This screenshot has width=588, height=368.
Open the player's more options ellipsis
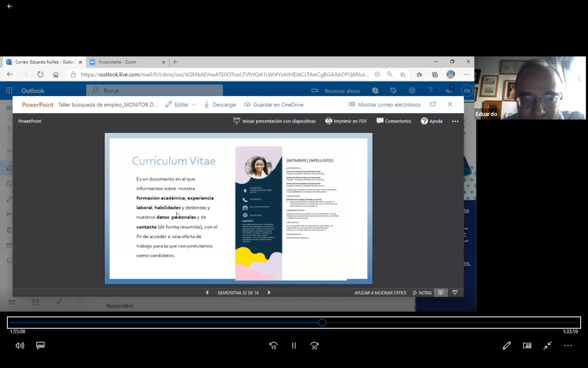pos(568,346)
